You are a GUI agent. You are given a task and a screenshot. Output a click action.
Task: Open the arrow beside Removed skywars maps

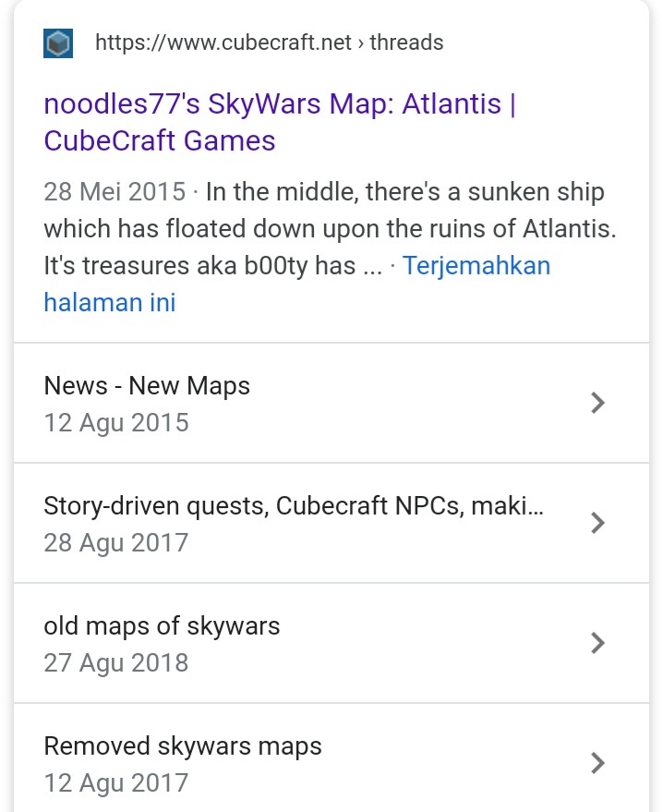(597, 763)
